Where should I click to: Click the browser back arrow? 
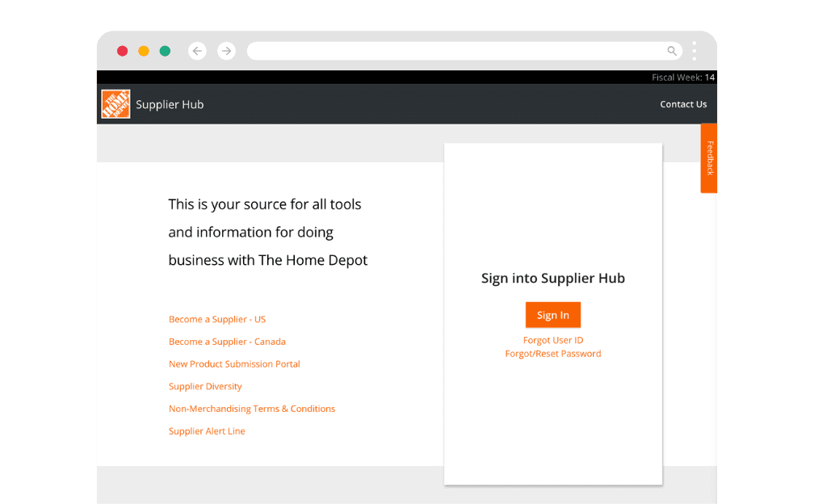point(197,51)
